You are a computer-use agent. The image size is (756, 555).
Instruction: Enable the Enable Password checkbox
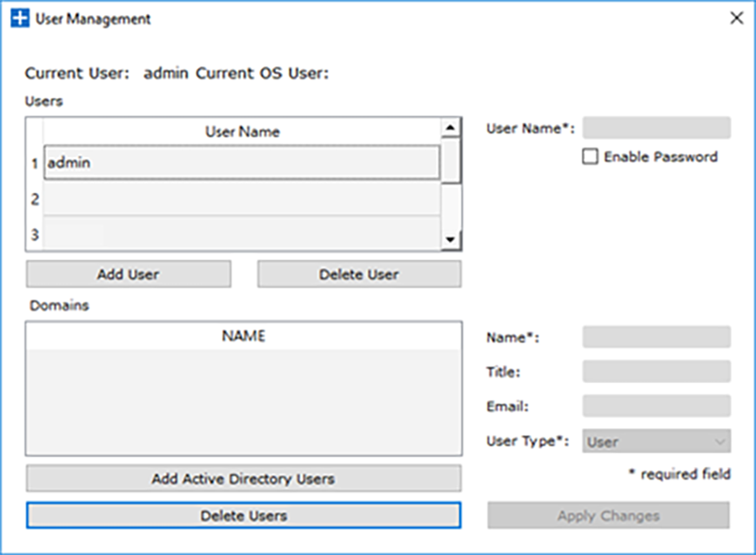590,157
